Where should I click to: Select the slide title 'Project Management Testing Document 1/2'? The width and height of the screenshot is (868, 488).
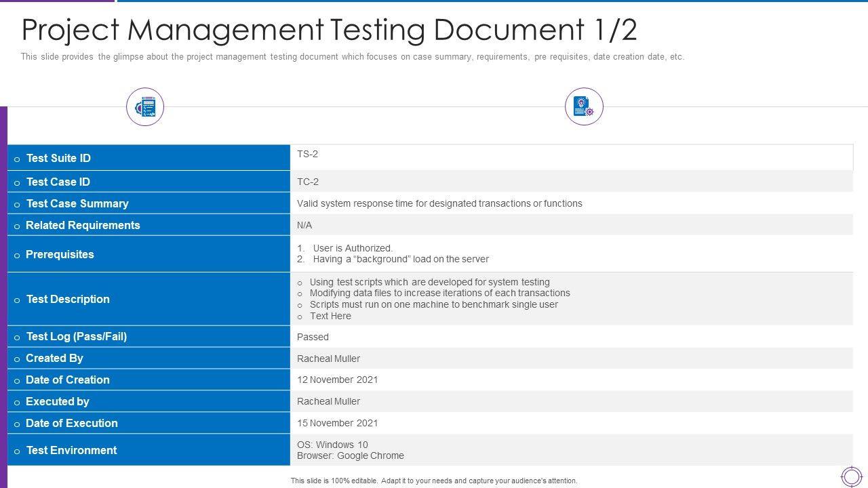[x=330, y=30]
